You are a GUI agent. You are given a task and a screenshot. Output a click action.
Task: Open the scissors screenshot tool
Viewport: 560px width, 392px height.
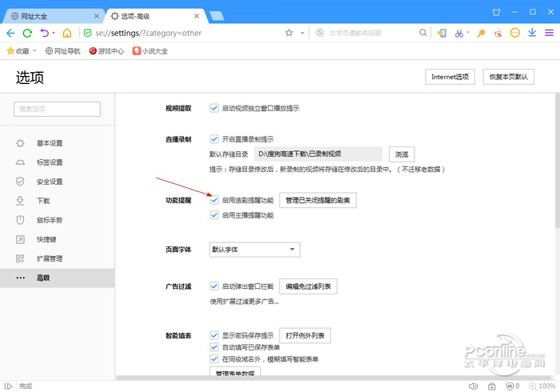(x=458, y=33)
